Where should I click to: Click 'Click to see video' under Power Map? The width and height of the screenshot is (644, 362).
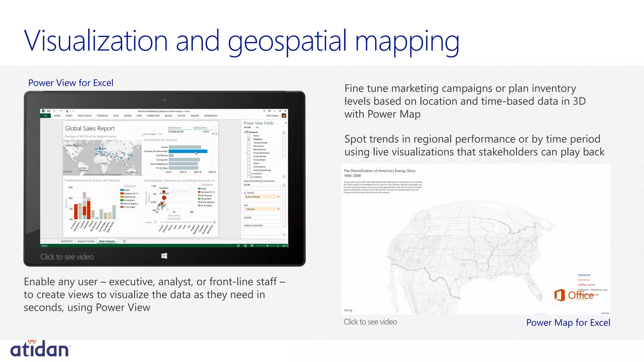(370, 322)
